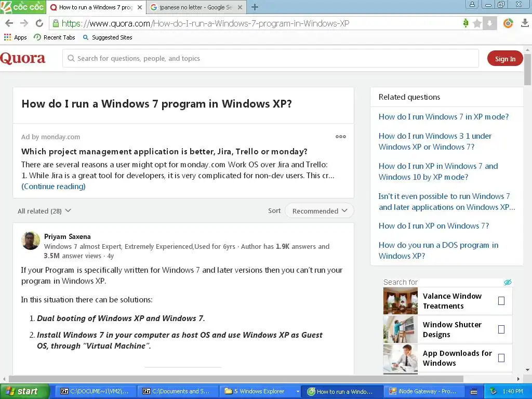Expand the Windows Explorer taskbar group arrow
This screenshot has width=532, height=399.
298,391
